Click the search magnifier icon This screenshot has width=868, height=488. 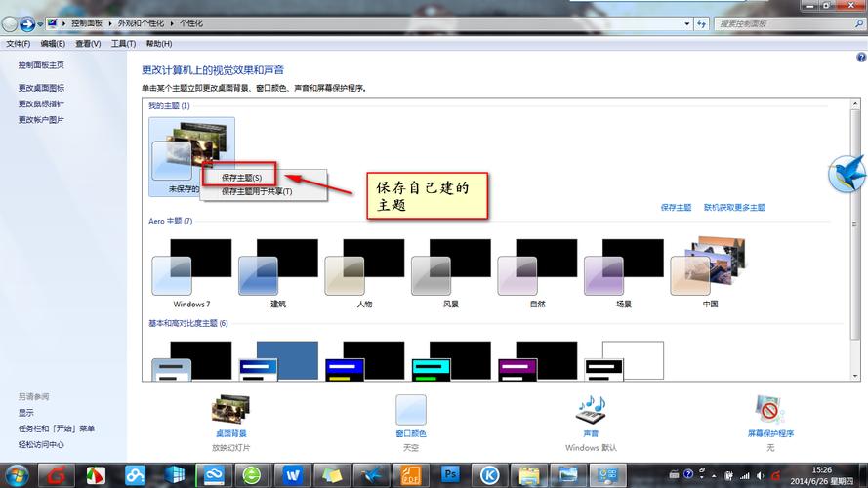[859, 23]
